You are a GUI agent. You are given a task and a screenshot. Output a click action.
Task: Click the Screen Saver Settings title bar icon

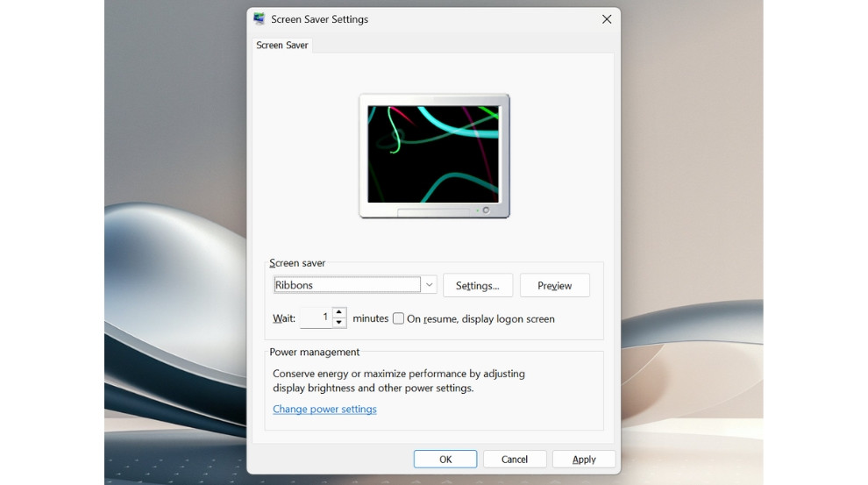click(260, 19)
